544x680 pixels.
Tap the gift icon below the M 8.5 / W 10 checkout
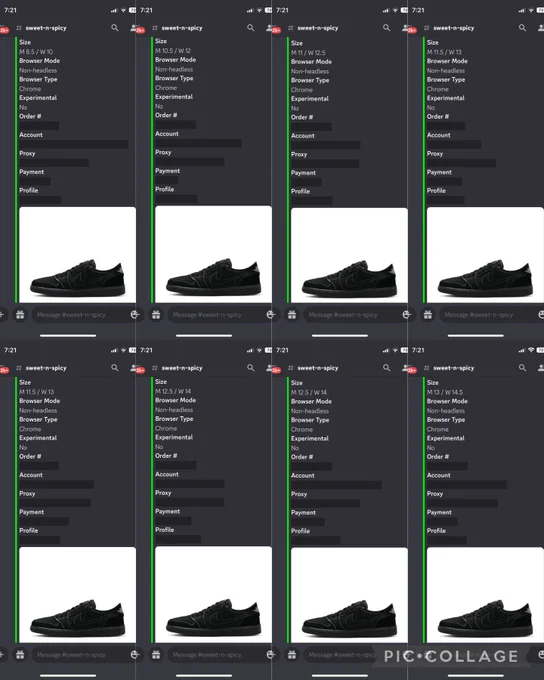coord(20,315)
